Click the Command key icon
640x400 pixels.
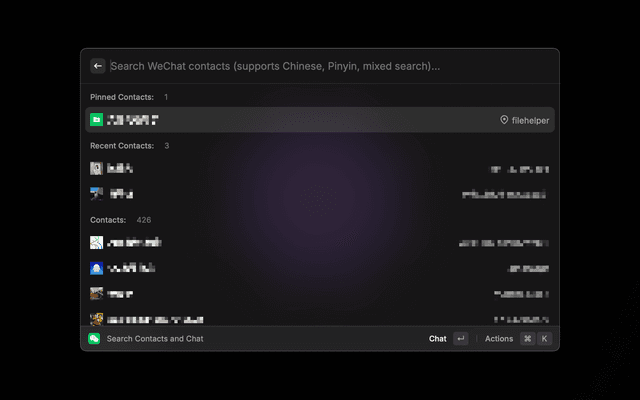tap(527, 338)
